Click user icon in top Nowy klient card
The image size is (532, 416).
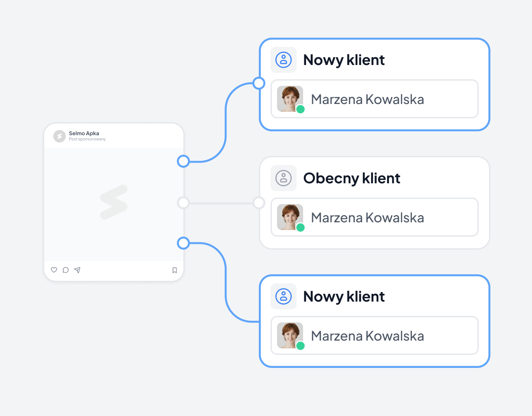point(284,60)
